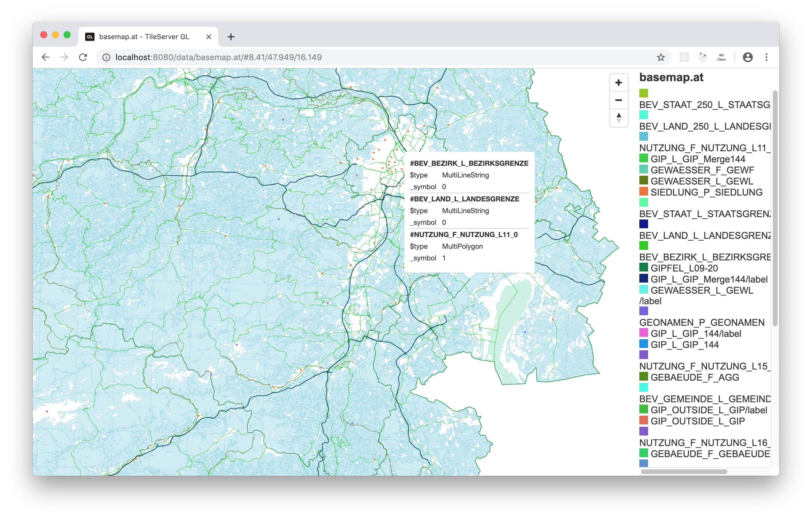Zoom in the map with plus button
Viewport: 812px width, 519px height.
click(x=618, y=83)
